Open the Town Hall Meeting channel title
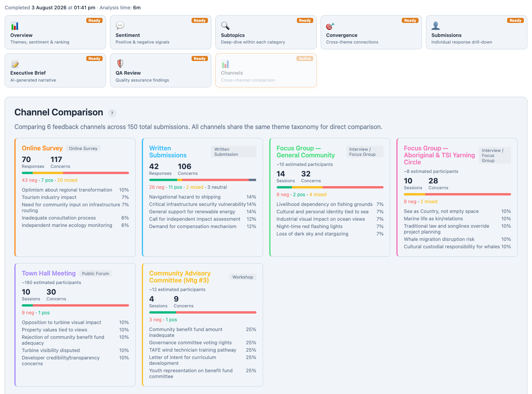Screen dimensions: 532x394 49,273
